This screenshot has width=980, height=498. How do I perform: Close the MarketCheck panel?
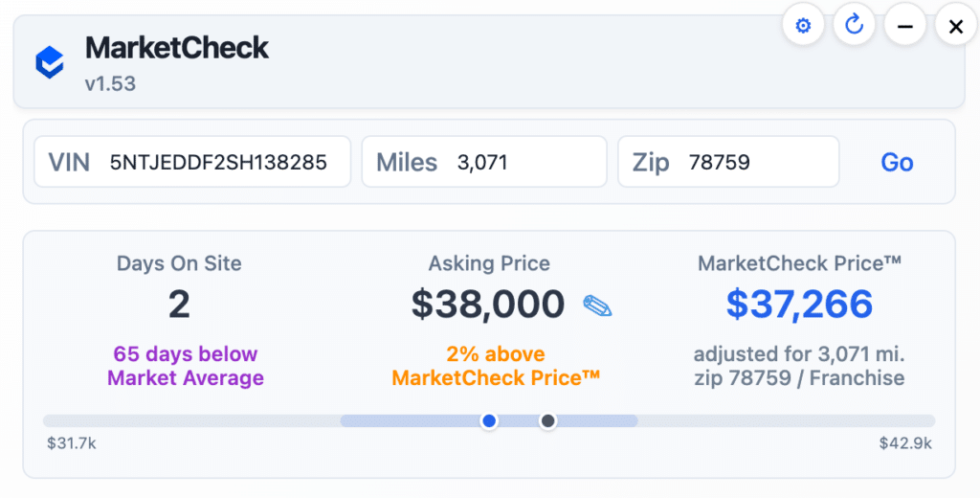pos(955,26)
